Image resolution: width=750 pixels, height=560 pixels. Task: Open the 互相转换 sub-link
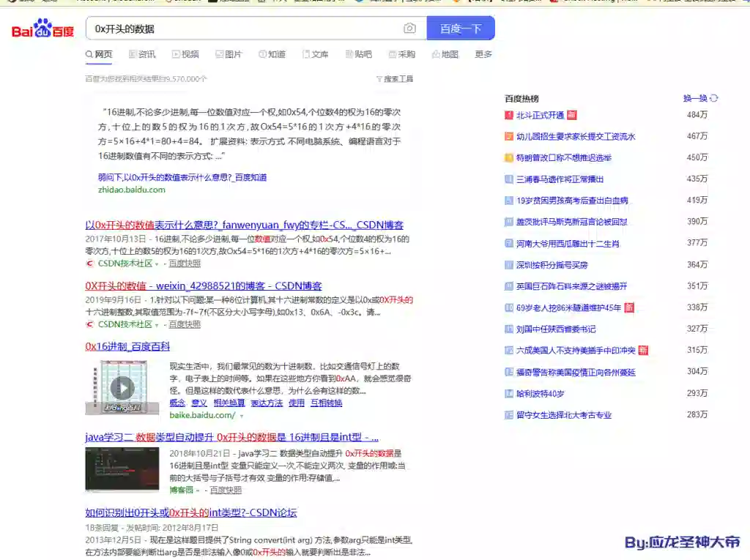pos(326,403)
